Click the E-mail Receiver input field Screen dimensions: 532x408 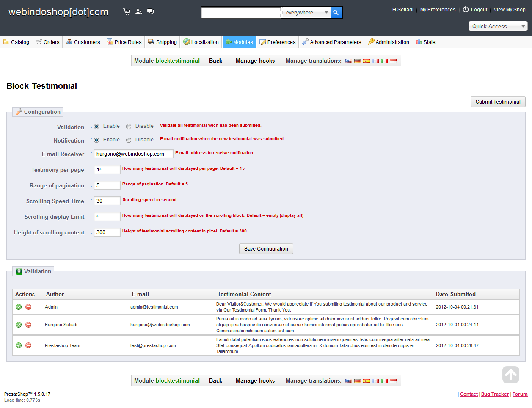coord(134,154)
